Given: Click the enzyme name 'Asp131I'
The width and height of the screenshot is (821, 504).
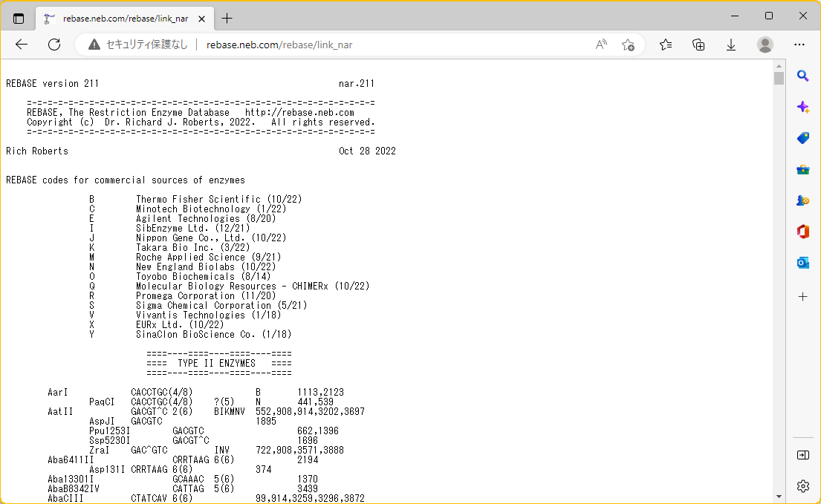Looking at the screenshot, I should pyautogui.click(x=107, y=470).
